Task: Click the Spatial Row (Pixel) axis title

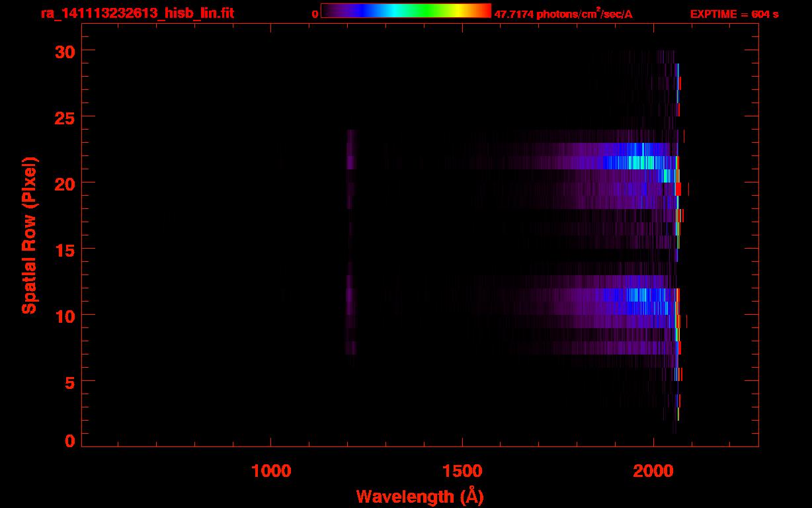Action: [x=29, y=235]
